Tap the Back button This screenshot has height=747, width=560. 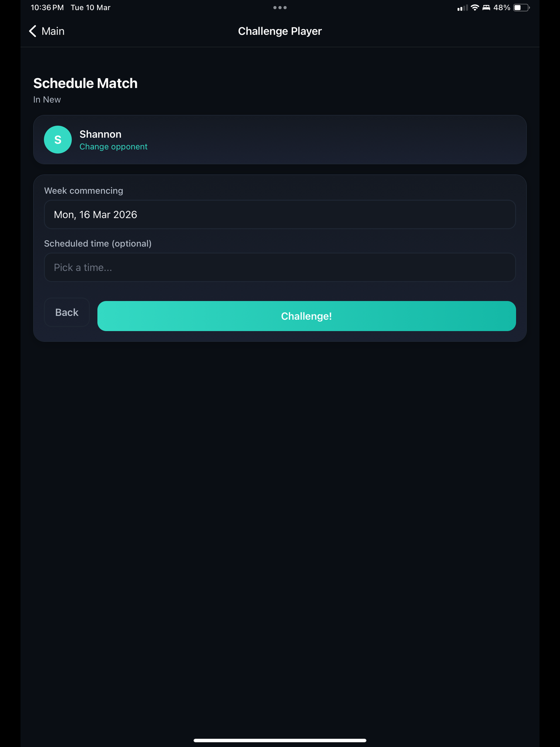pos(67,312)
